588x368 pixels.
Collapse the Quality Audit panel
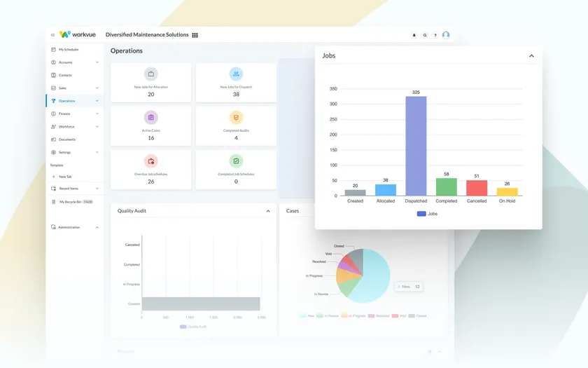268,211
